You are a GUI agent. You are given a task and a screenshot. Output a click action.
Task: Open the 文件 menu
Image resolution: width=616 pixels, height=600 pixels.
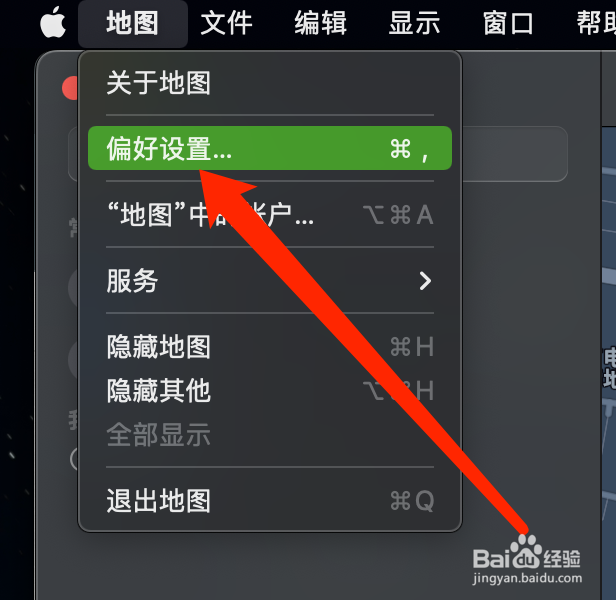coord(227,23)
